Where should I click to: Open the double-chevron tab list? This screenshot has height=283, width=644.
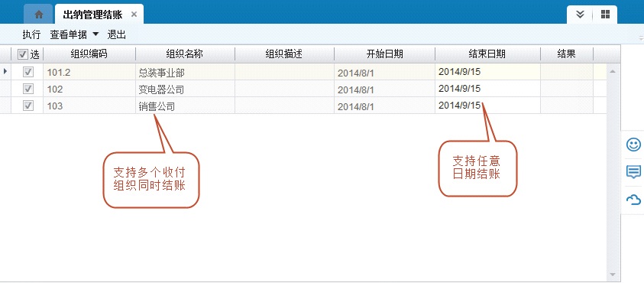580,15
